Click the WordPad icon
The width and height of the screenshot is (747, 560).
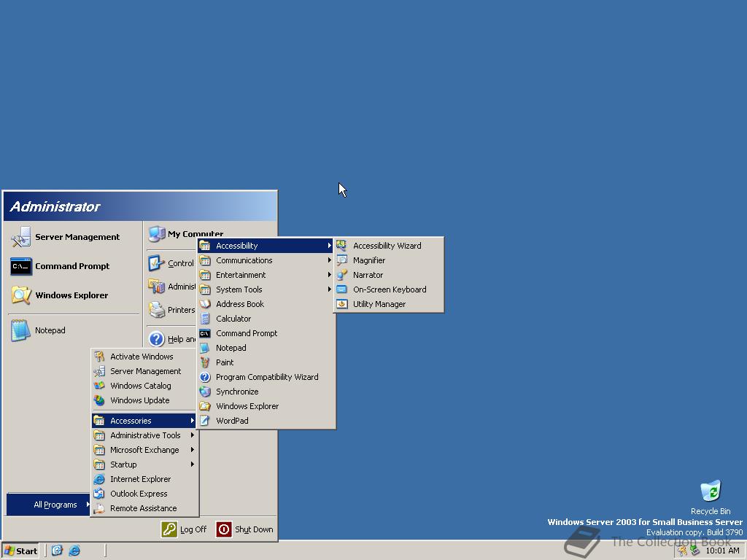pos(205,421)
